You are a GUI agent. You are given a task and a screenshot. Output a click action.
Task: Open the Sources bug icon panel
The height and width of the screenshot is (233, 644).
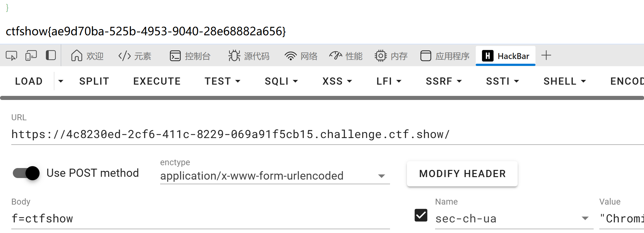point(234,56)
